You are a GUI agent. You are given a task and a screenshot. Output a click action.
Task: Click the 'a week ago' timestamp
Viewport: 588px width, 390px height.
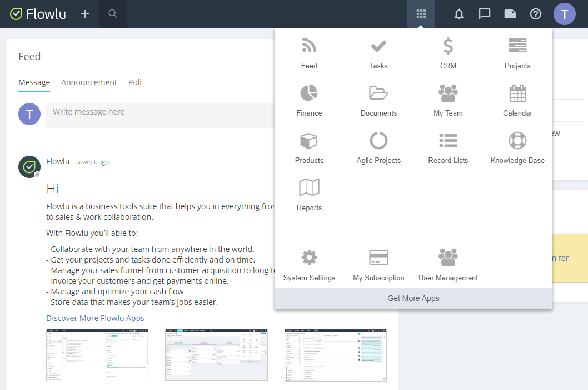[x=93, y=162]
